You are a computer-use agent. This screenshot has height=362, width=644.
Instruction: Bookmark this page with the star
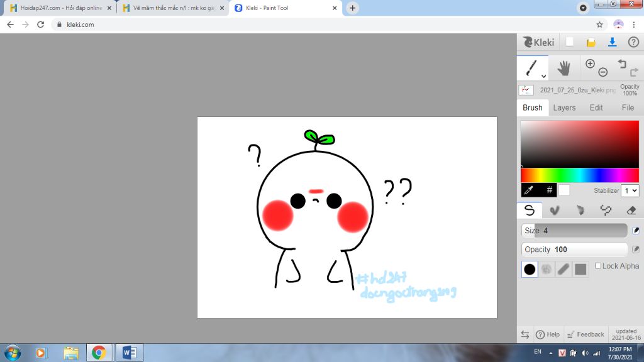coord(599,25)
